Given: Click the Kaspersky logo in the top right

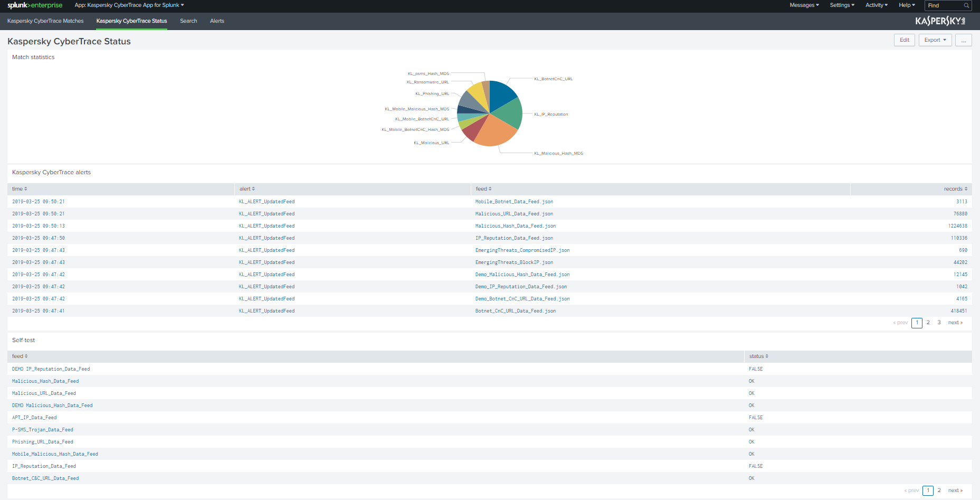Looking at the screenshot, I should point(940,21).
